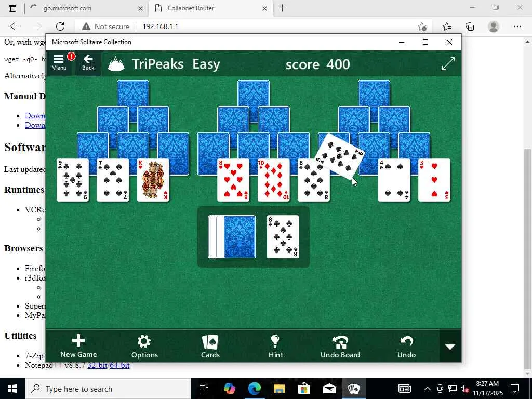532x399 pixels.
Task: Open the news widget icon in taskbar
Action: click(x=404, y=389)
